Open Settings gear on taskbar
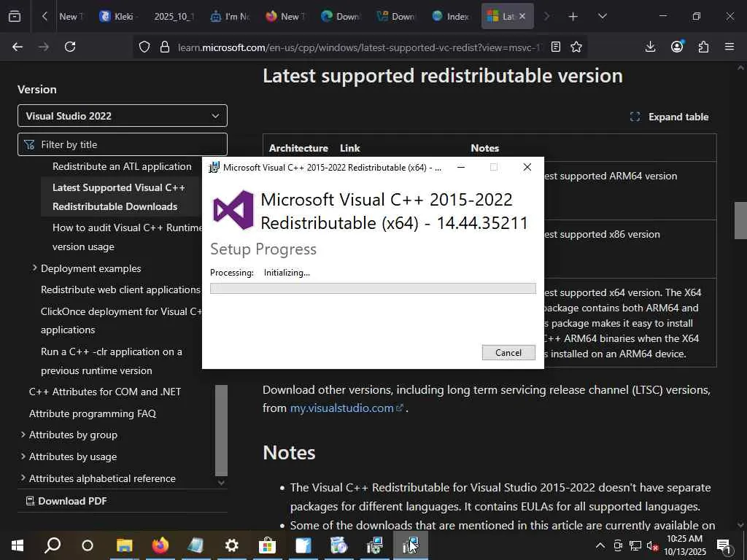The width and height of the screenshot is (747, 560). click(231, 545)
